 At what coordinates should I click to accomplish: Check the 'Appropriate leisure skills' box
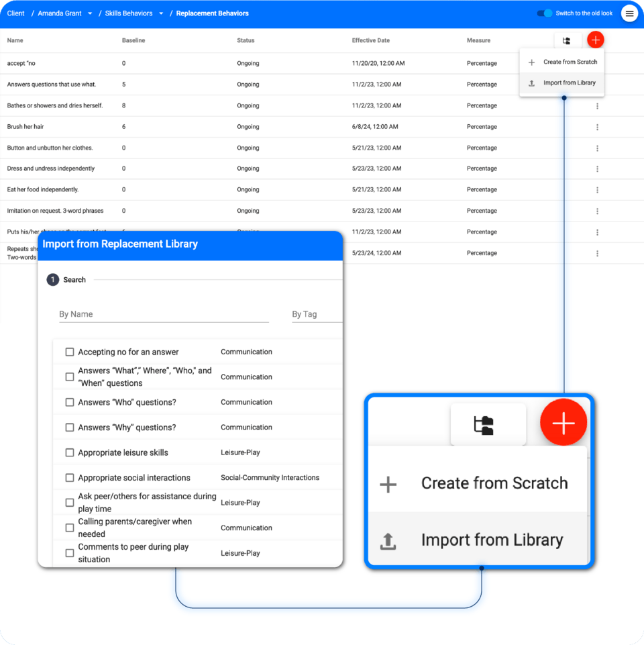click(x=70, y=452)
